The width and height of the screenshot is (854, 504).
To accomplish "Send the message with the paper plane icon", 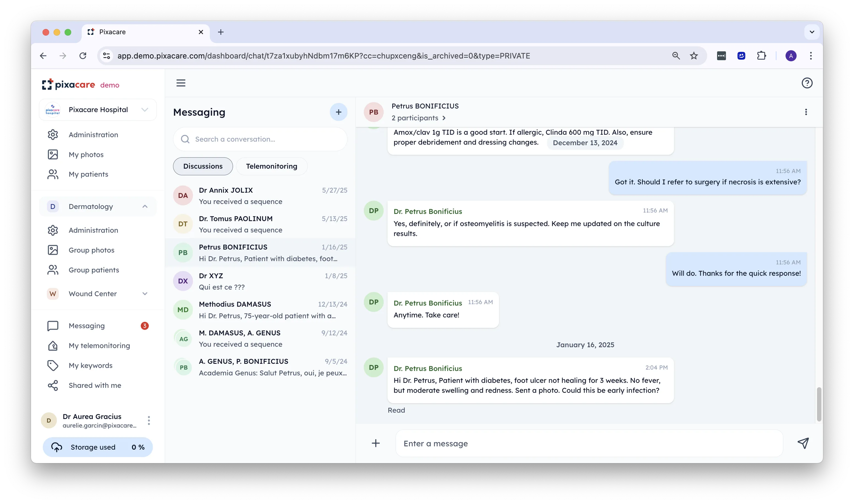I will (x=803, y=443).
